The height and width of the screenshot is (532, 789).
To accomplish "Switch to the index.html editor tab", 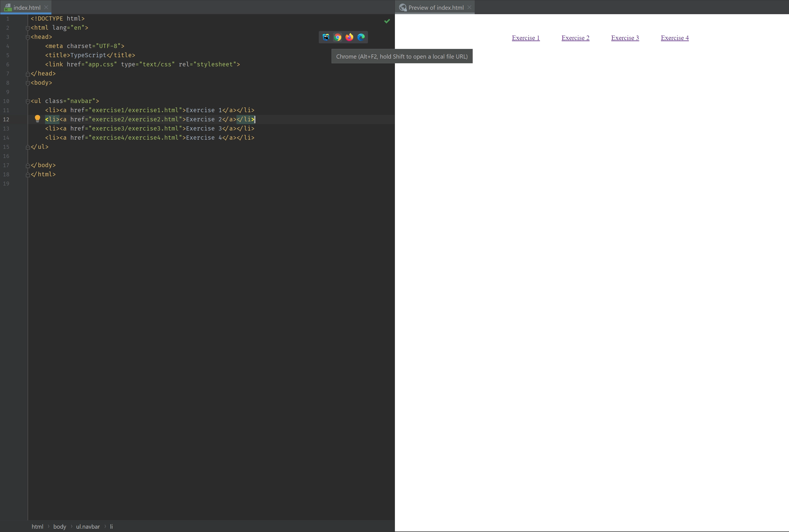I will click(27, 7).
